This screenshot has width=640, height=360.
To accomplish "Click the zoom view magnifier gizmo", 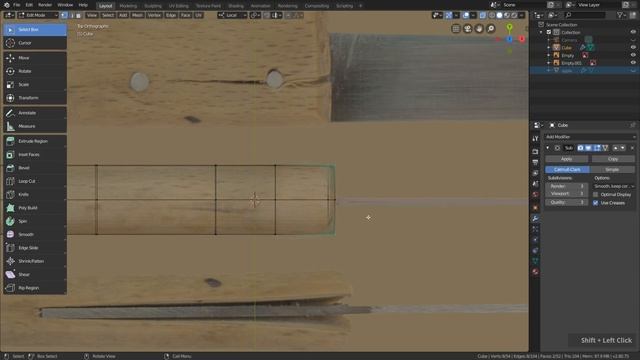I will click(x=491, y=29).
